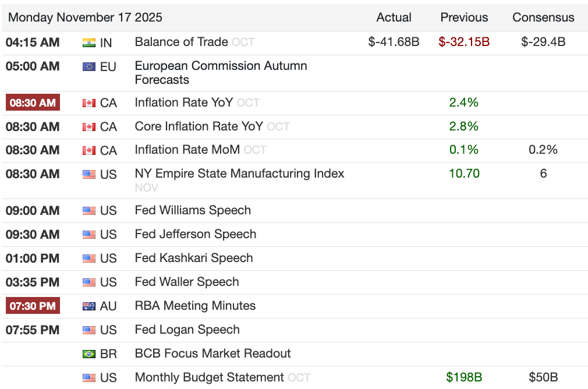Click Canada flag beside Inflation Rate MoM

[x=88, y=151]
